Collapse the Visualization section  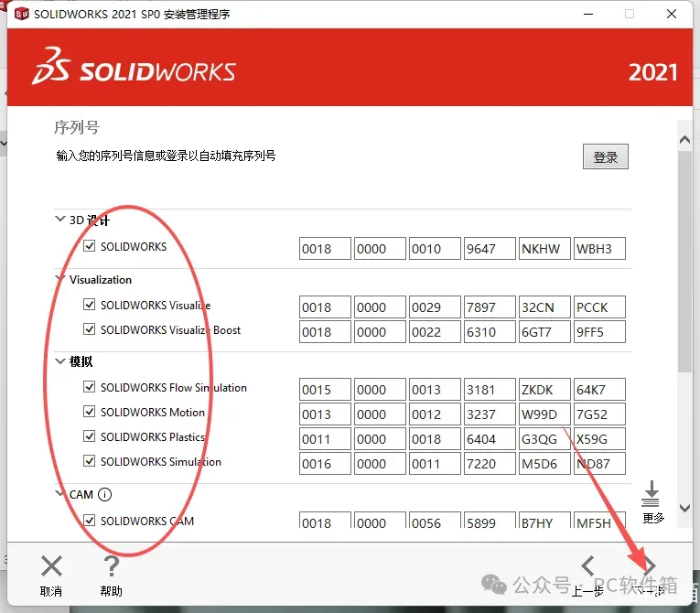coord(59,278)
